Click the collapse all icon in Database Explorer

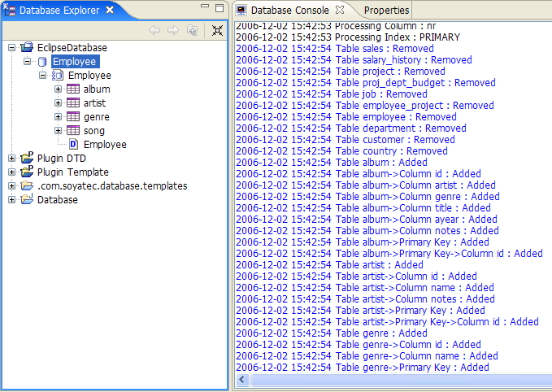(x=216, y=30)
